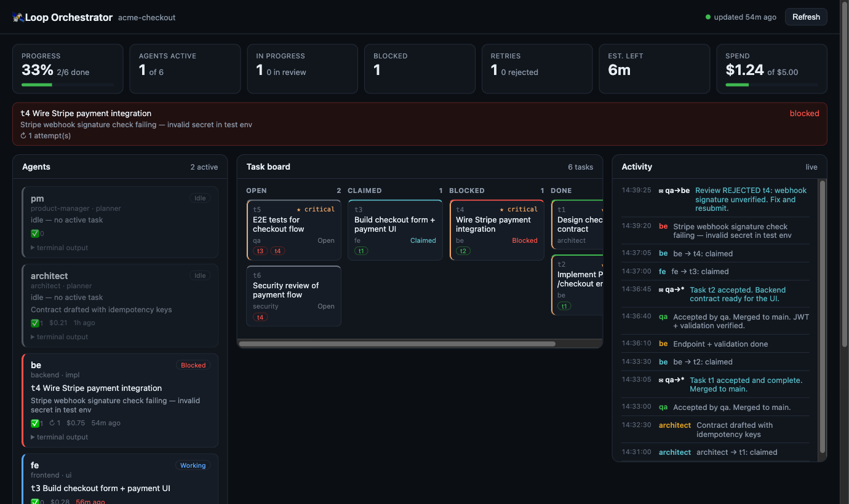Click the Blocked badge on be card

pyautogui.click(x=193, y=365)
